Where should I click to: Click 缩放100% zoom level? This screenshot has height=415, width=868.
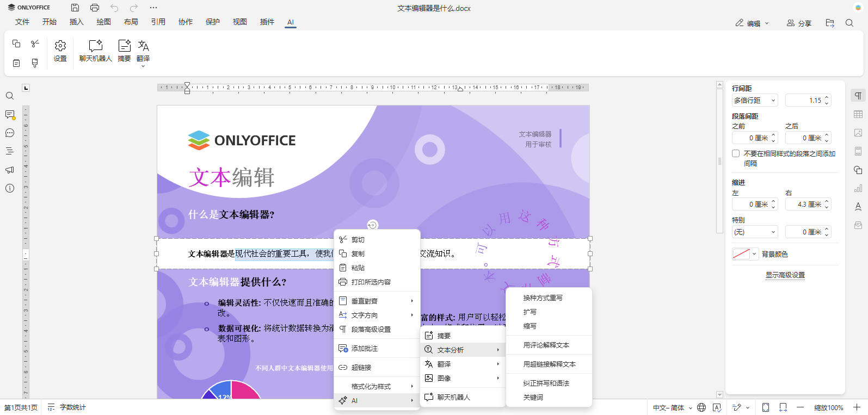tap(828, 407)
